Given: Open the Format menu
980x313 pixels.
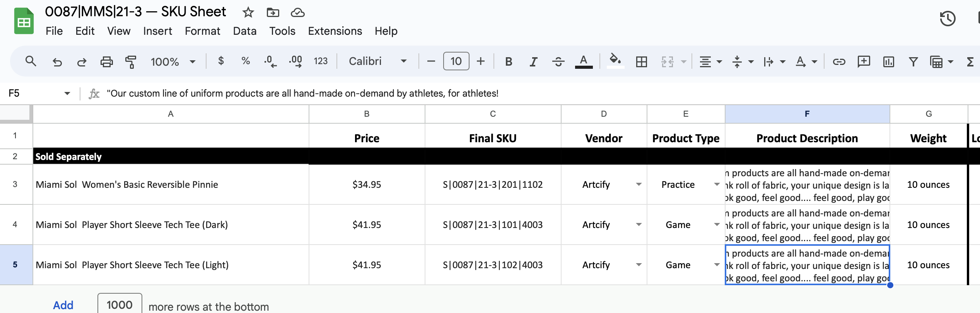Looking at the screenshot, I should tap(202, 31).
